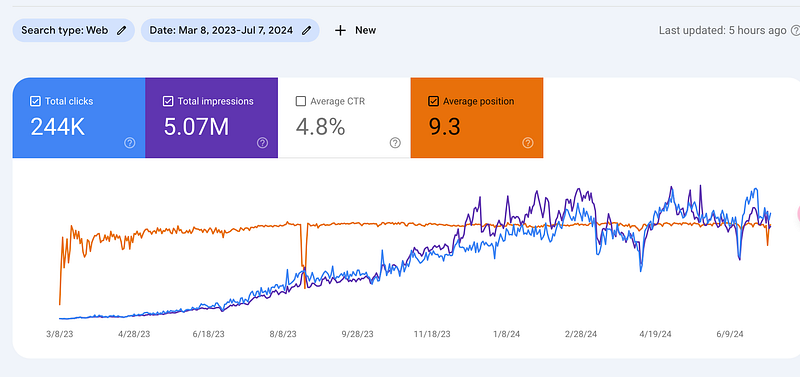The image size is (800, 377).
Task: Click the plus icon beside New
Action: (x=340, y=31)
